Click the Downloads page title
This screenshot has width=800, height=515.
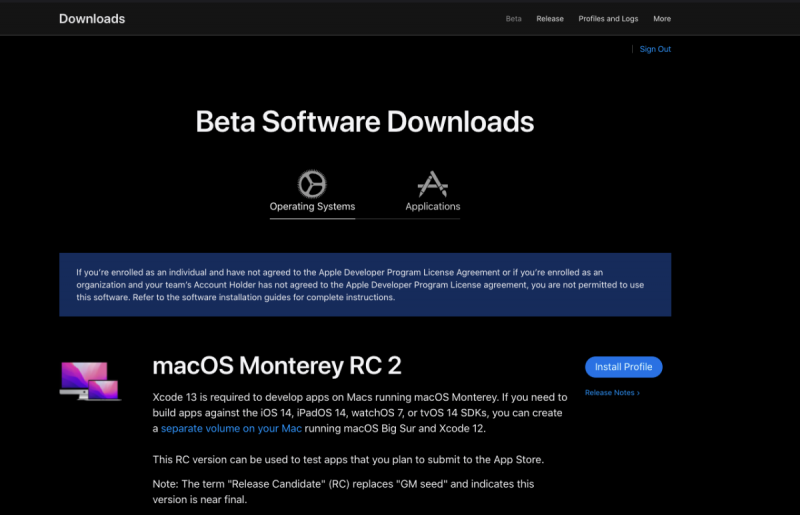tap(92, 19)
